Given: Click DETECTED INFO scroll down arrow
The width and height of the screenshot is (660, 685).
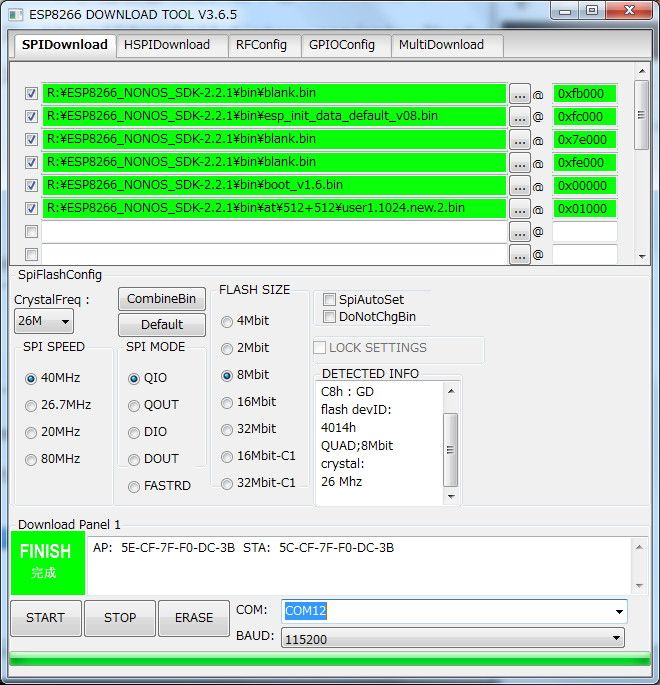Looking at the screenshot, I should click(451, 497).
